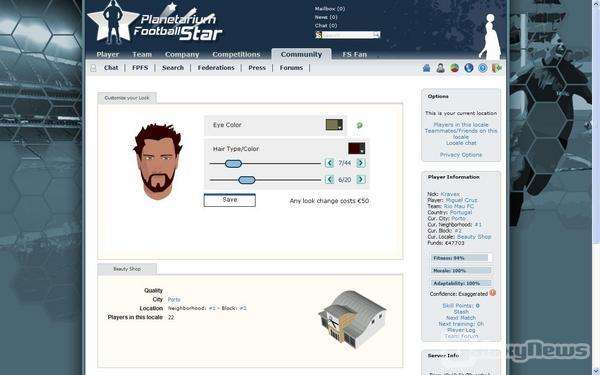
Task: Click the lock icon left of Chat
Action: 93,68
